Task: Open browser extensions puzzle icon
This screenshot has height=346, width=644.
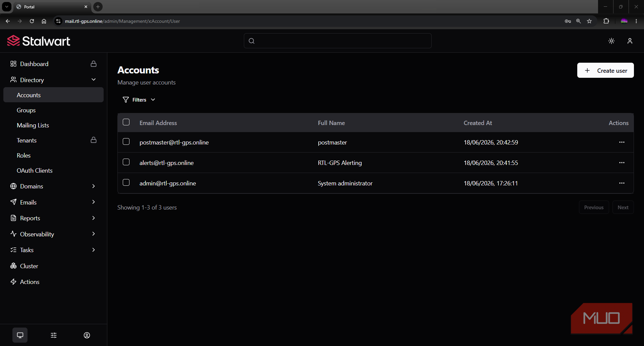Action: point(606,21)
